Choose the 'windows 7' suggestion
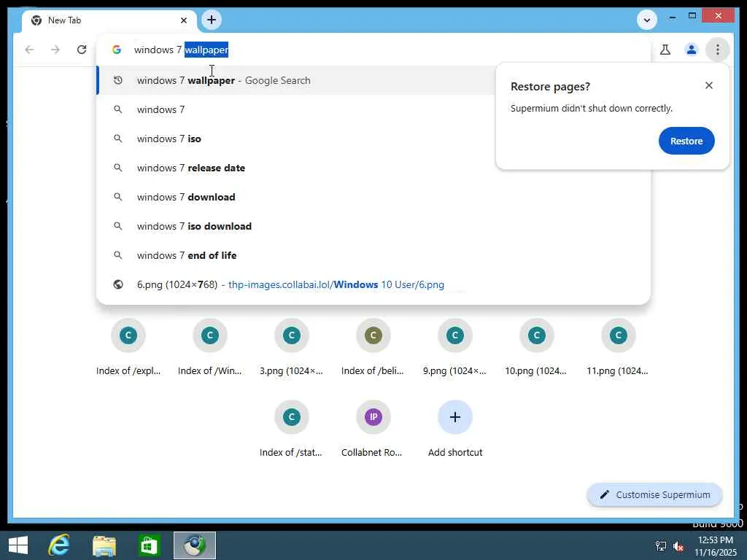Viewport: 747px width, 560px height. [x=295, y=109]
